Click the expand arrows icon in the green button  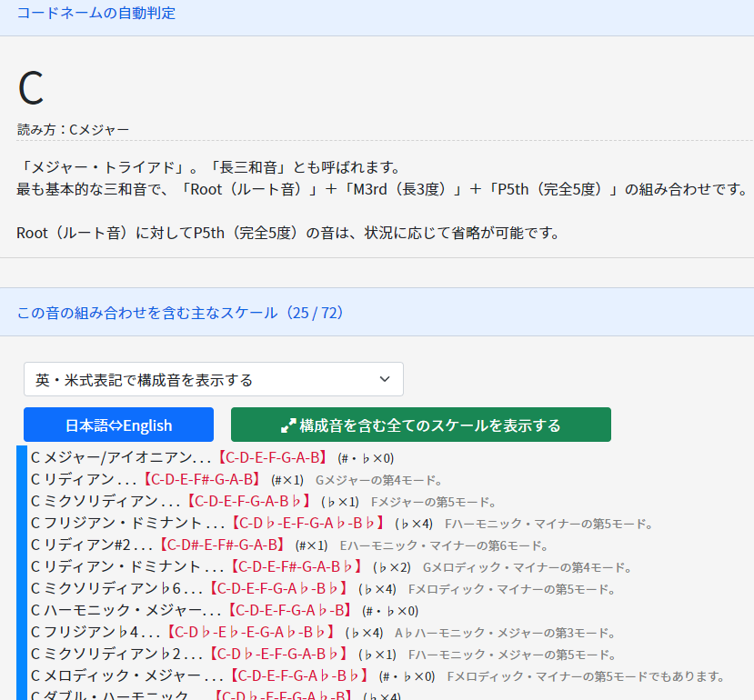click(289, 424)
